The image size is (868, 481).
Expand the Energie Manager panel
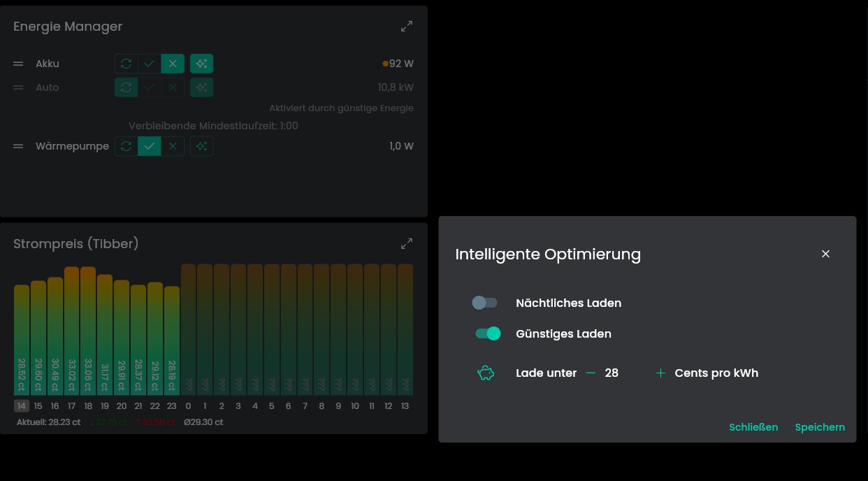pos(407,27)
